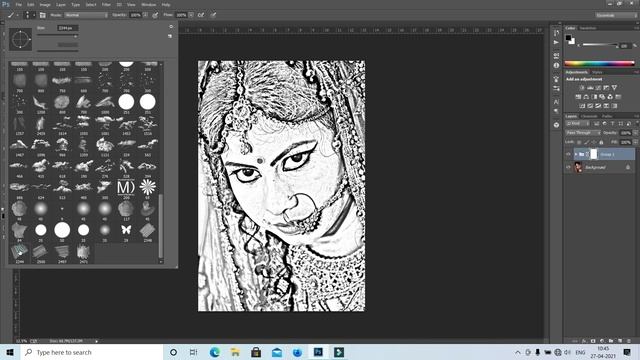Open the Flow slider arrow

point(191,15)
